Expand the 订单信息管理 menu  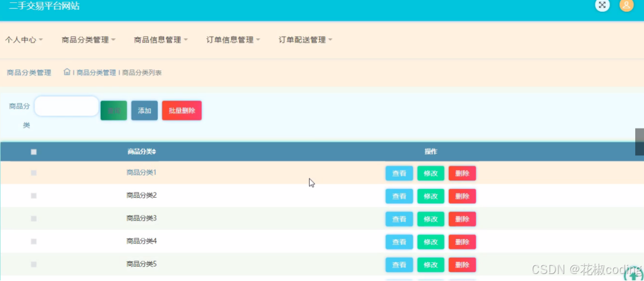(x=233, y=40)
